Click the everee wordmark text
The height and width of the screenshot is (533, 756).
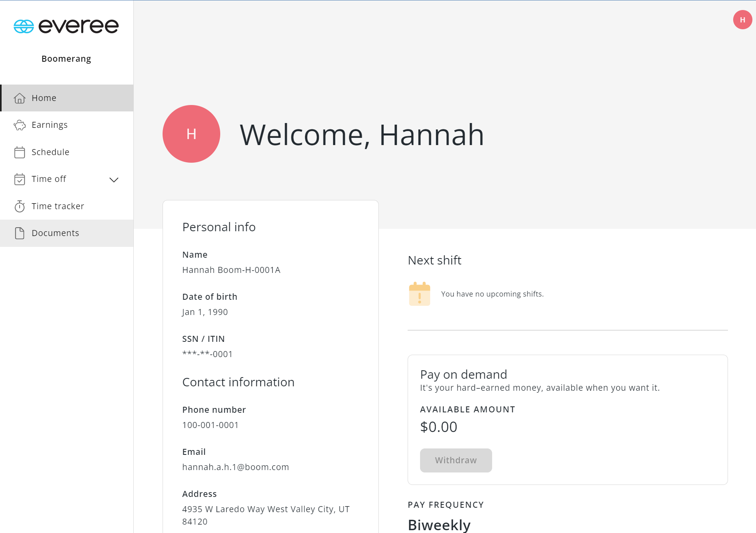78,26
